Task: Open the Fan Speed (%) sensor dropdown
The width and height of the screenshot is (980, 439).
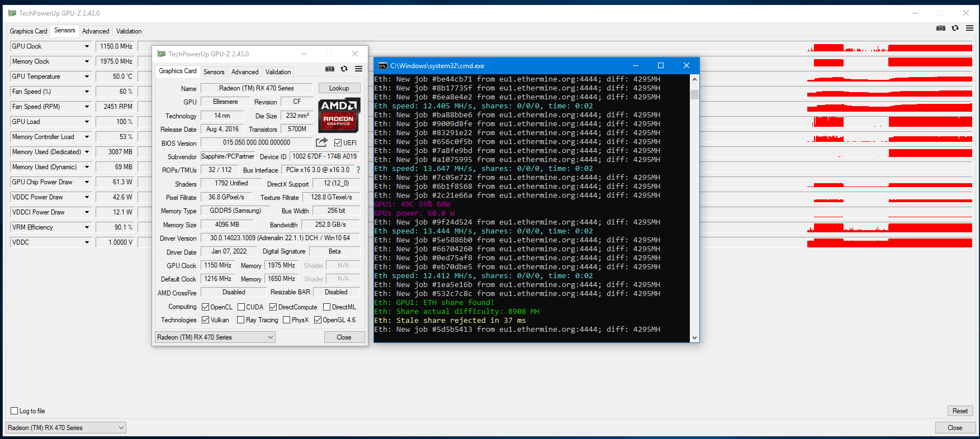Action: click(x=87, y=92)
